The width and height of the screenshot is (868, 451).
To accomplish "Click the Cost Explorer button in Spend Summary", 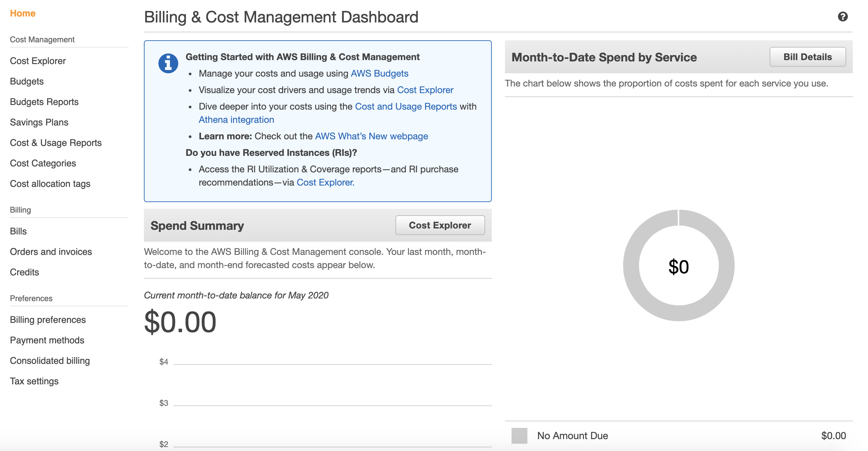I will 440,225.
